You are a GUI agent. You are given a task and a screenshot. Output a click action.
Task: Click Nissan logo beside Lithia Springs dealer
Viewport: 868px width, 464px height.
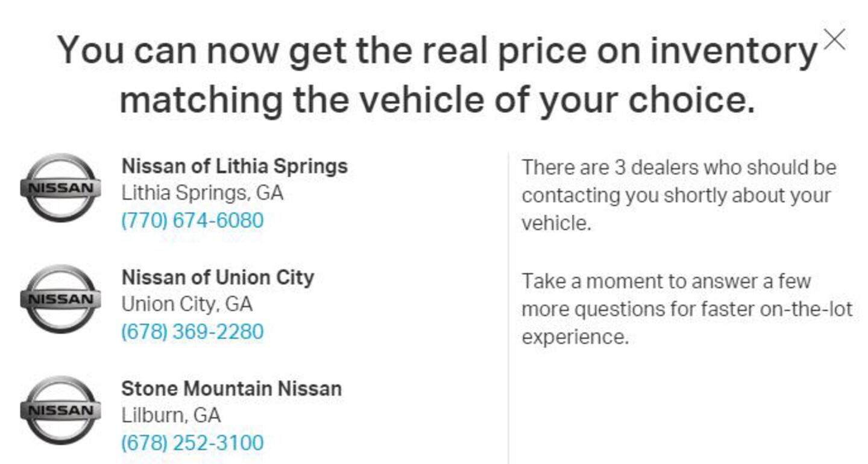(60, 188)
